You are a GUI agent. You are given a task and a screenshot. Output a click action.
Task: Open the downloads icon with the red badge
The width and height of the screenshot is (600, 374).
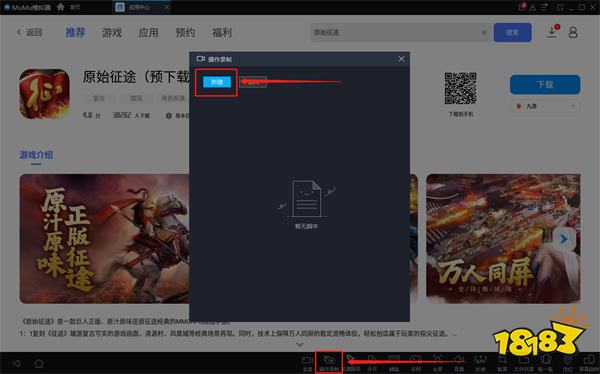(x=552, y=31)
